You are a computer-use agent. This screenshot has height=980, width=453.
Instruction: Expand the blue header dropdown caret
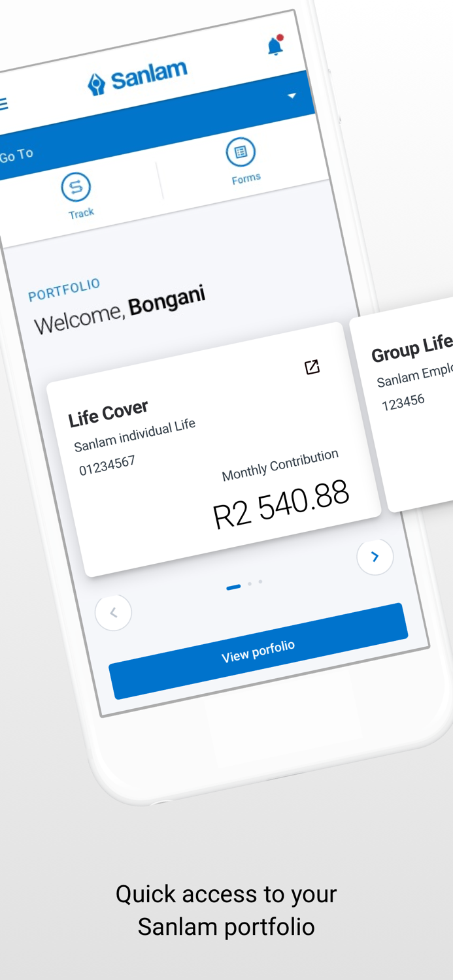point(292,95)
